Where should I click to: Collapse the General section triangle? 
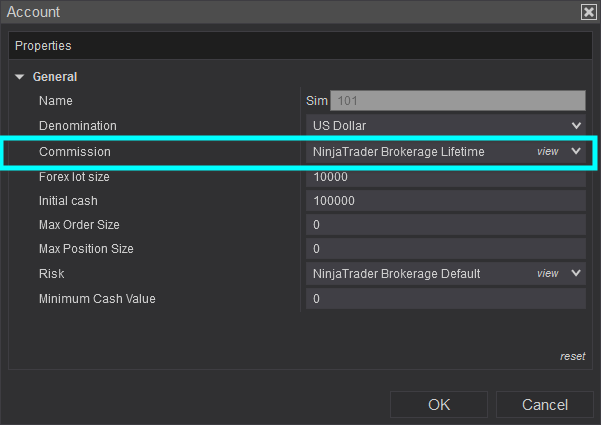pyautogui.click(x=19, y=77)
